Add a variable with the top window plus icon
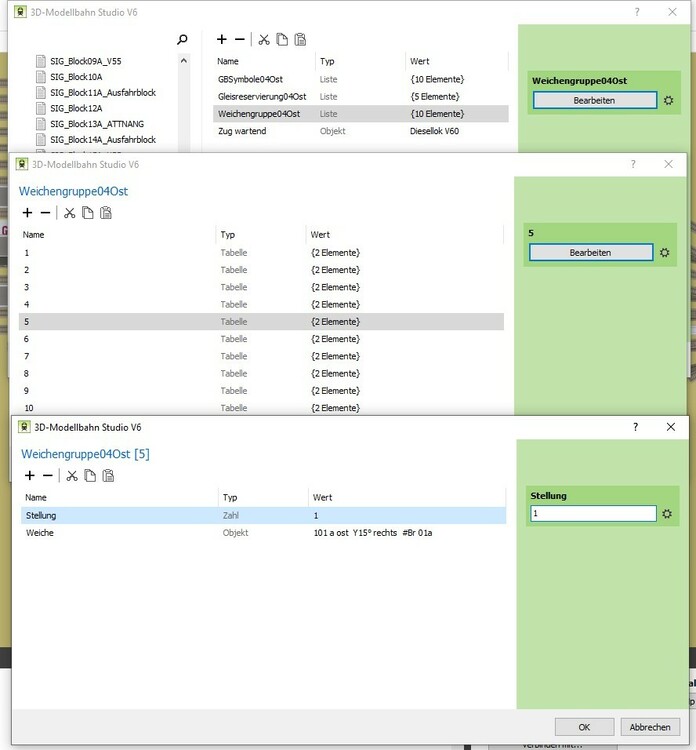This screenshot has width=696, height=750. [x=221, y=39]
